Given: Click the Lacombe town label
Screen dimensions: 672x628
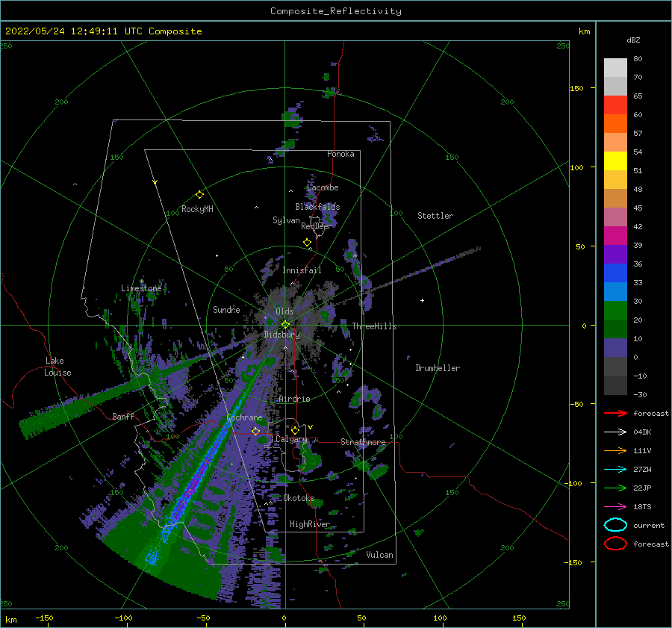Looking at the screenshot, I should 323,187.
